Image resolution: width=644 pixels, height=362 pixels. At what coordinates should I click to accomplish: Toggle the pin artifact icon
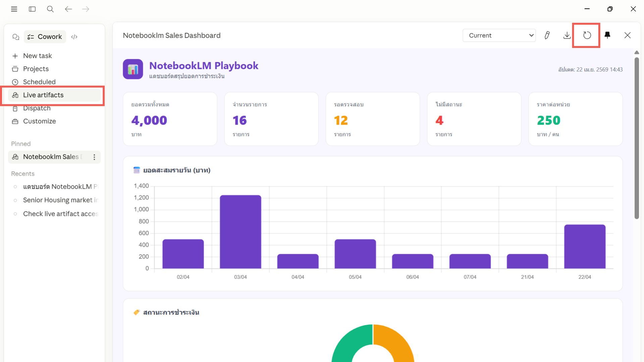(x=607, y=35)
